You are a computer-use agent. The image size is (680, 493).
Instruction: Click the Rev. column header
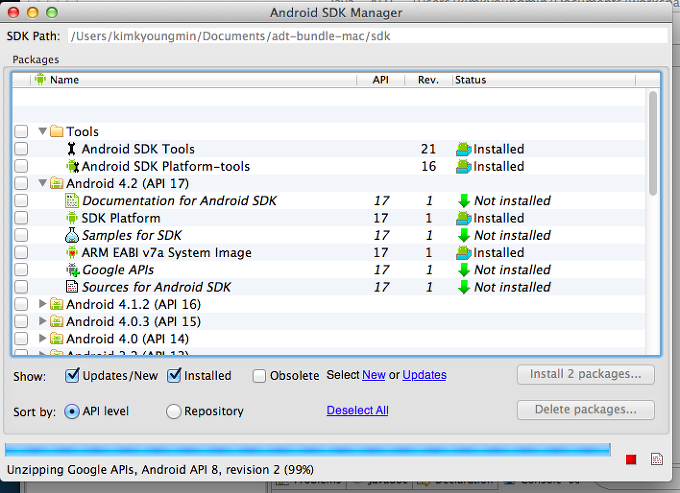pyautogui.click(x=428, y=80)
